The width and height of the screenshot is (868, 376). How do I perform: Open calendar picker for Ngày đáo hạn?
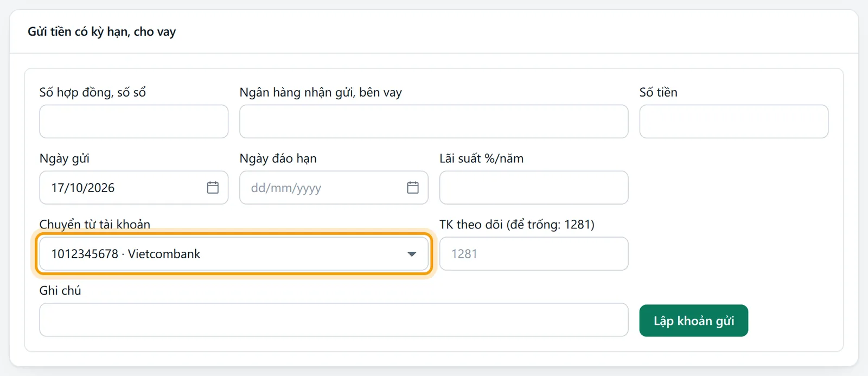[413, 188]
